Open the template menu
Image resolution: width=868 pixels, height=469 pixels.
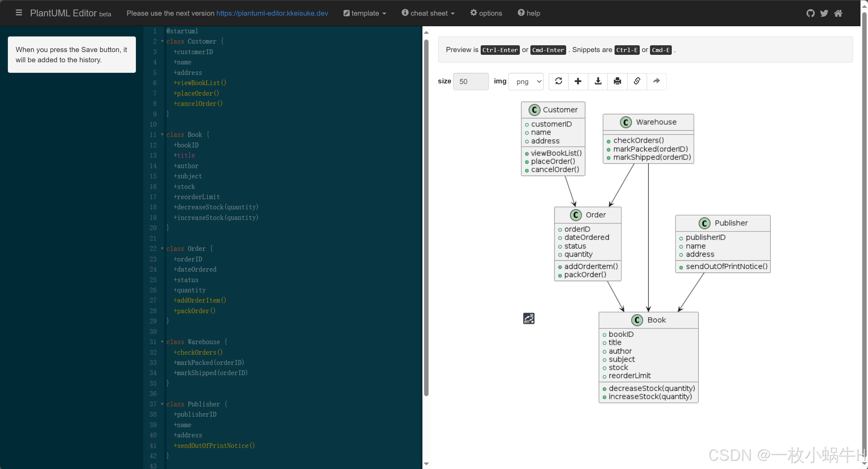365,13
